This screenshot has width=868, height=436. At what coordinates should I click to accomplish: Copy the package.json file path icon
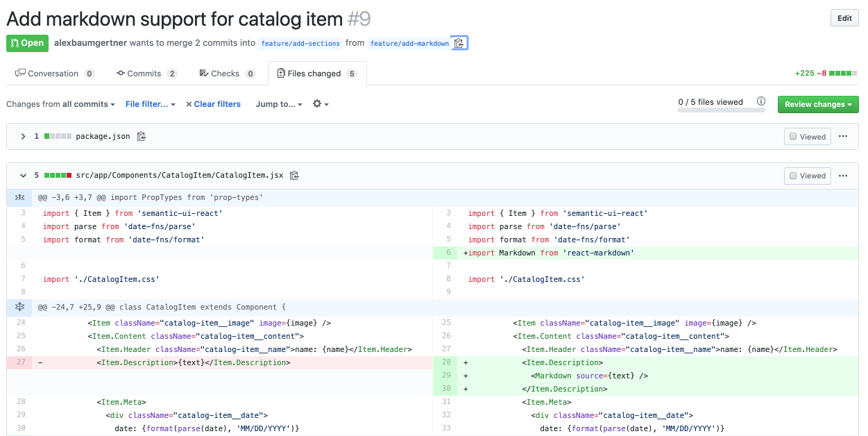point(142,137)
